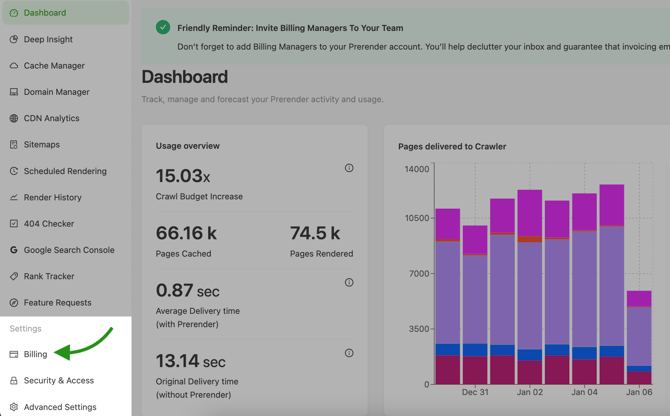Click the Feature Requests compass icon
Viewport: 670px width, 416px height.
pyautogui.click(x=14, y=302)
